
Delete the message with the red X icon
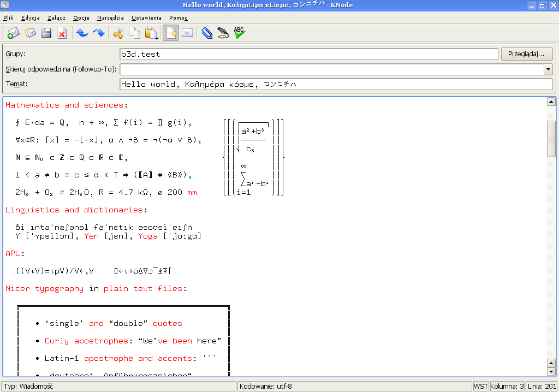point(62,33)
